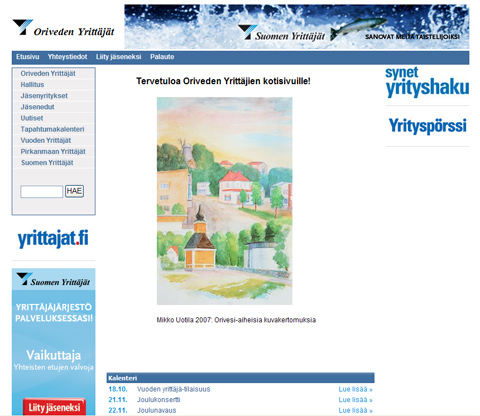Image resolution: width=480 pixels, height=416 pixels.
Task: Click the Orivesi watercolor painting
Action: coord(225,201)
